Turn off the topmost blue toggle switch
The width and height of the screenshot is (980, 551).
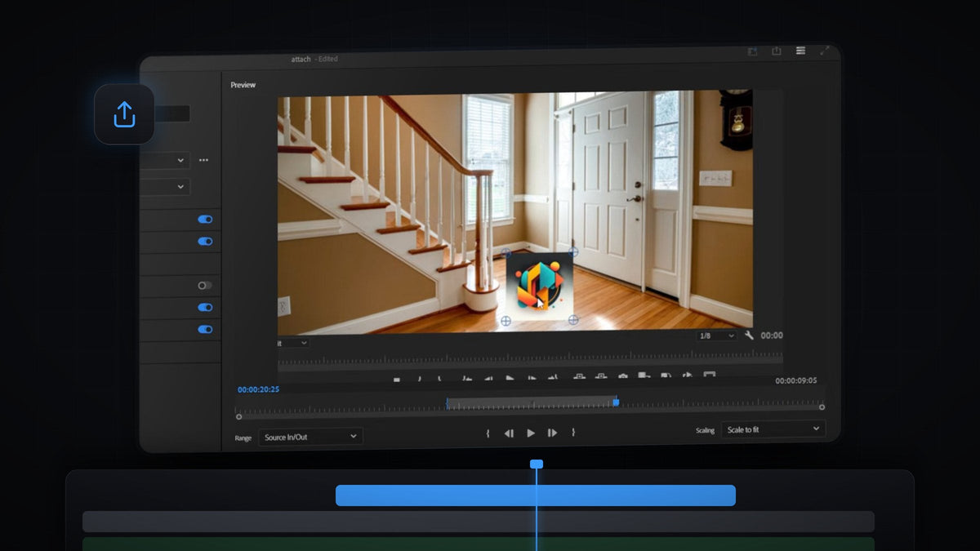coord(205,220)
